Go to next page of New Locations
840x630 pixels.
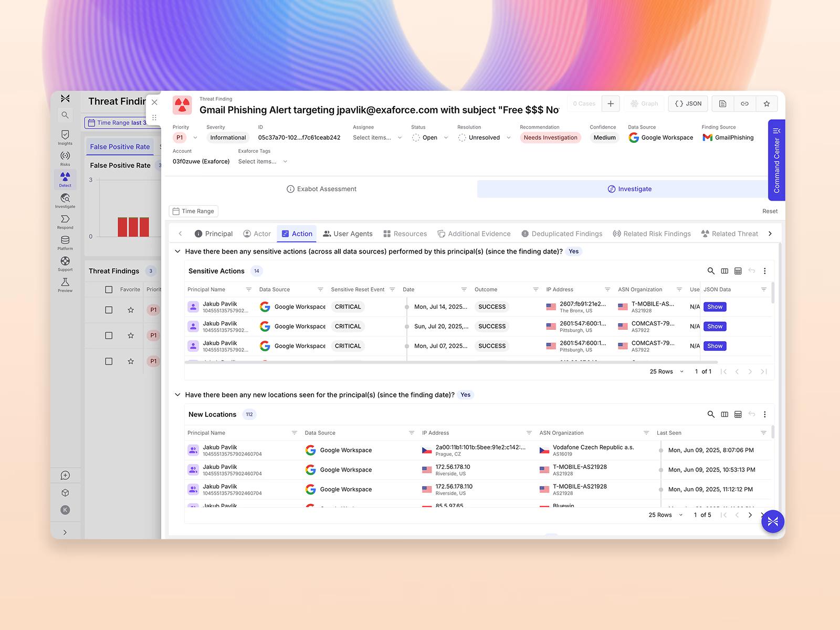tap(750, 515)
